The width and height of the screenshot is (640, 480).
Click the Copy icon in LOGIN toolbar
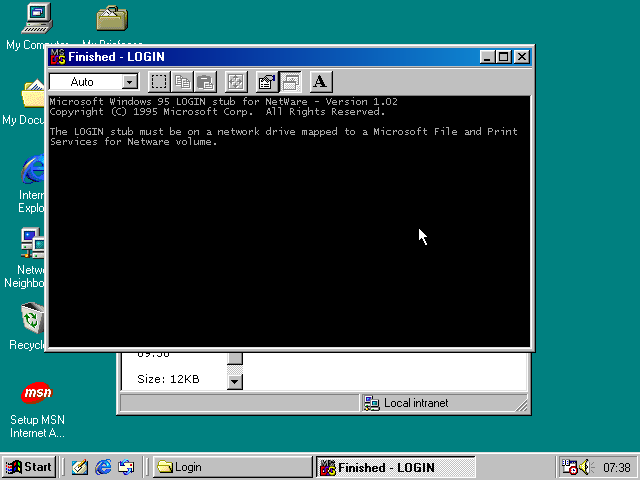(182, 82)
